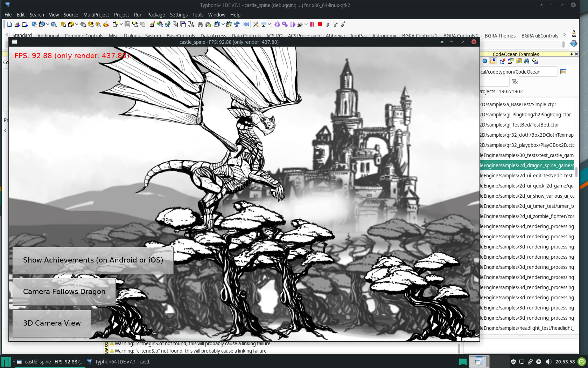Open dropdown arrow beside debug bug icon
The width and height of the screenshot is (588, 368).
tap(306, 24)
